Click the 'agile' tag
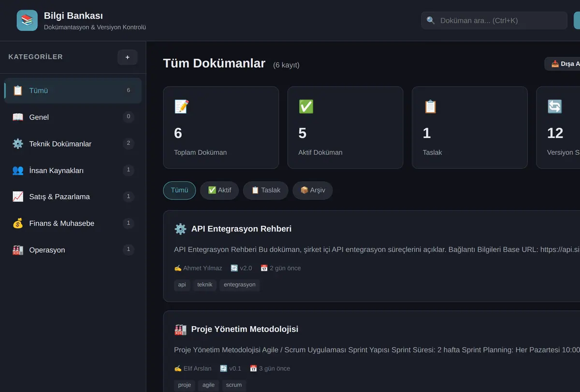This screenshot has width=580, height=392. pyautogui.click(x=208, y=385)
